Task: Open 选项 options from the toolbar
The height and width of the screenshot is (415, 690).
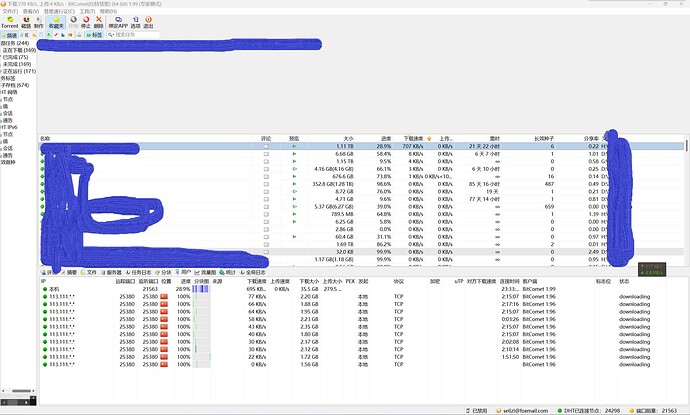Action: [136, 22]
